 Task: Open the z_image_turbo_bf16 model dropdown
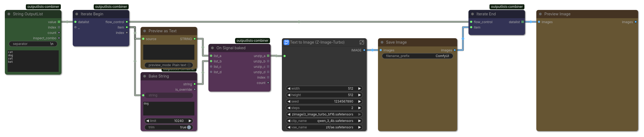(324, 114)
